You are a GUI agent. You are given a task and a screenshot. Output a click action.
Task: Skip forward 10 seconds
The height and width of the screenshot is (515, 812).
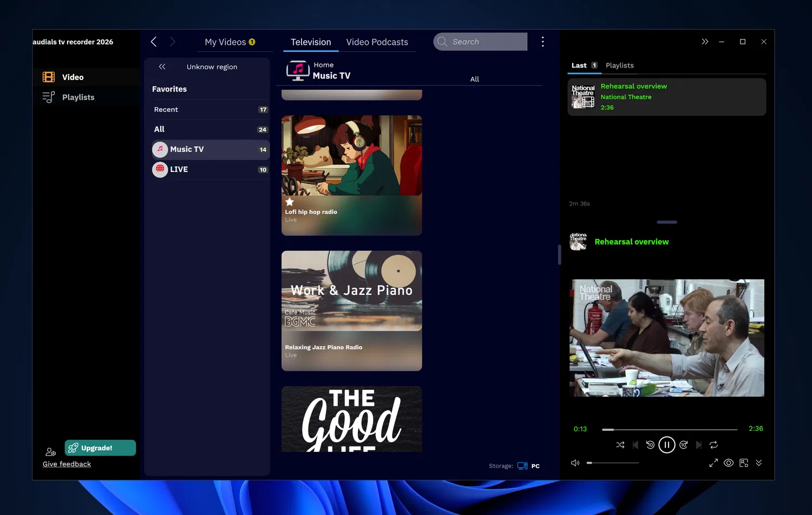click(684, 445)
